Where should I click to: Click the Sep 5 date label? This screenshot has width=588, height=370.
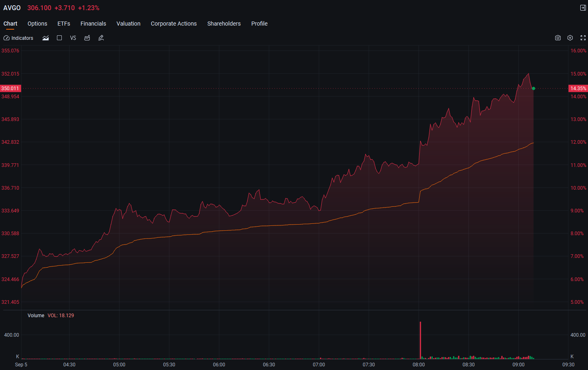click(21, 365)
